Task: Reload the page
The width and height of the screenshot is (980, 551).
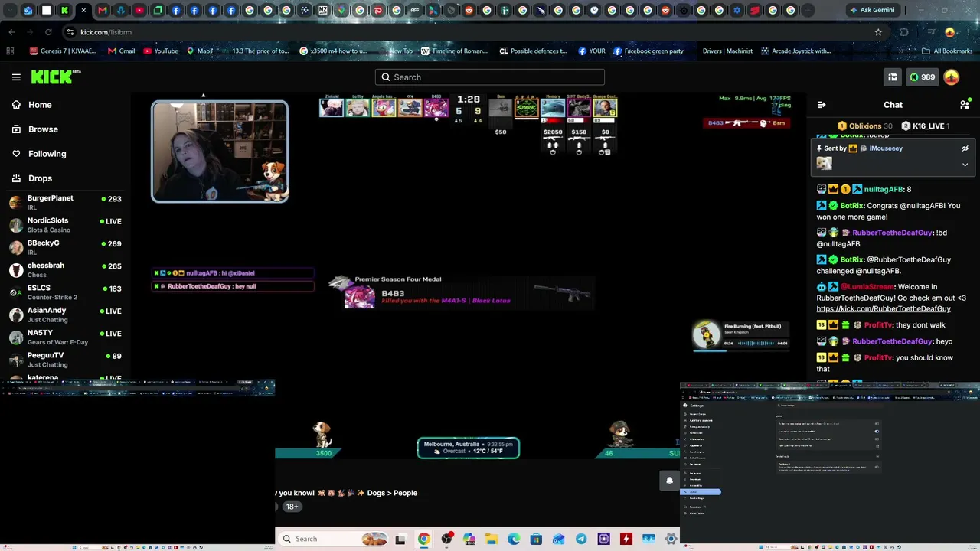Action: 48,32
